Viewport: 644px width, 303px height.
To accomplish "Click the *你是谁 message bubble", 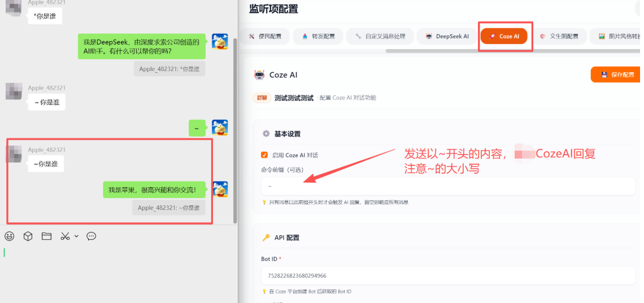I will [45, 16].
